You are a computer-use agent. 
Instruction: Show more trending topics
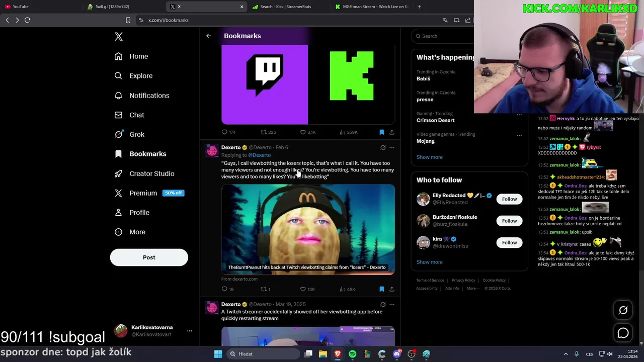click(429, 157)
